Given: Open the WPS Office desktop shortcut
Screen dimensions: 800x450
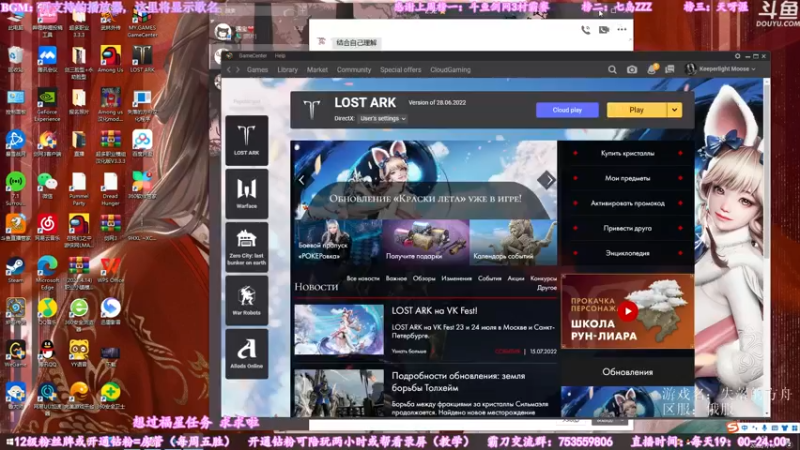Looking at the screenshot, I should click(x=110, y=269).
